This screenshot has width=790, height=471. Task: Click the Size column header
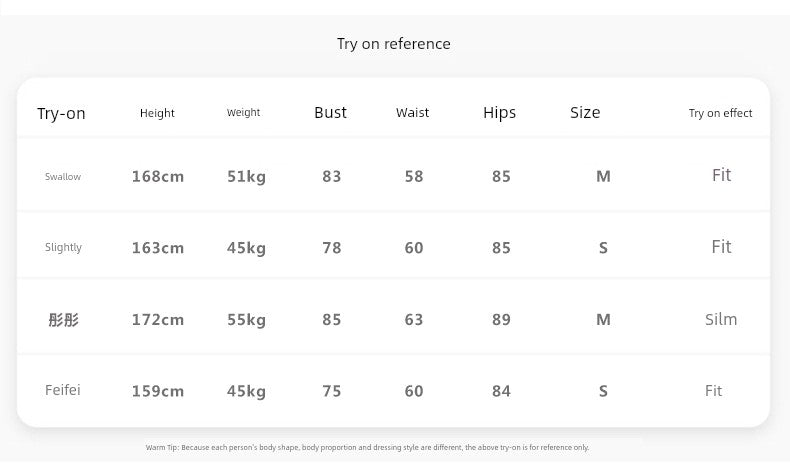tap(585, 113)
